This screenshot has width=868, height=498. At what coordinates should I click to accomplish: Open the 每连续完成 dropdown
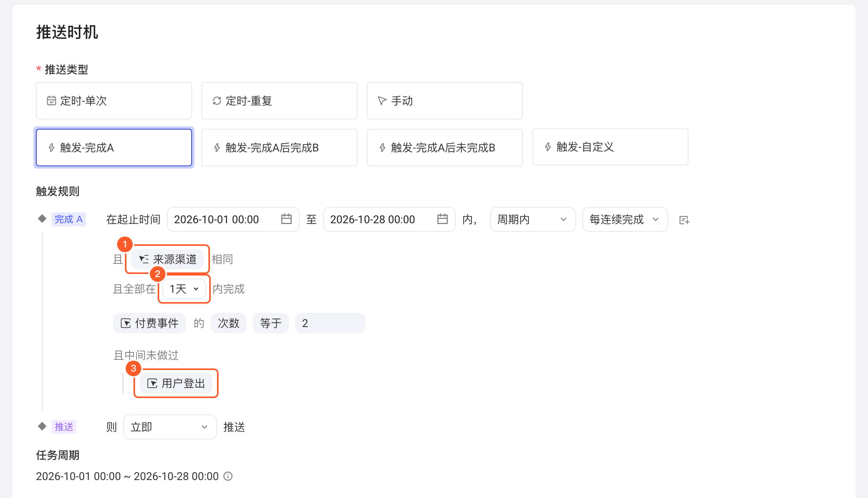[625, 219]
